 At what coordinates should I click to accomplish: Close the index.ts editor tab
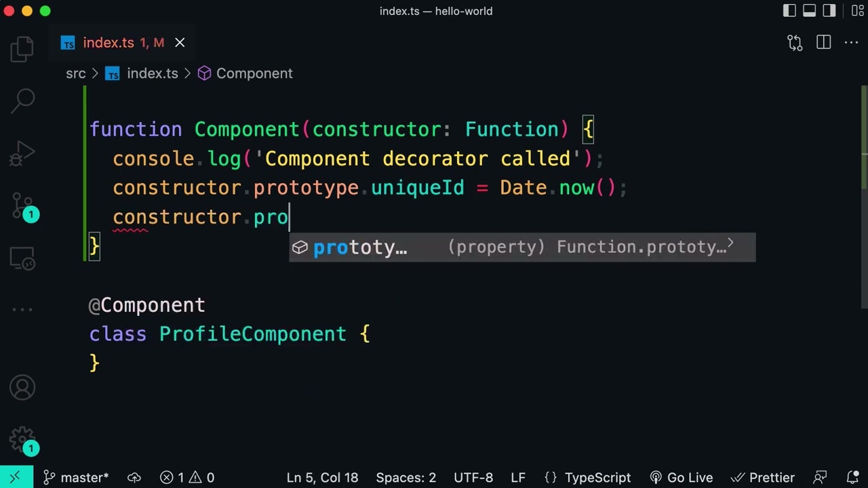(x=180, y=43)
